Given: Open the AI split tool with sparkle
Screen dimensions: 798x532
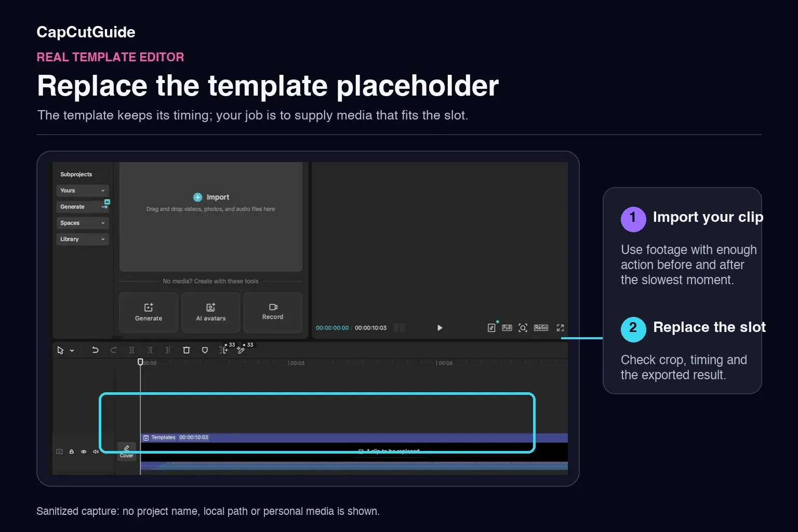Looking at the screenshot, I should pos(224,349).
